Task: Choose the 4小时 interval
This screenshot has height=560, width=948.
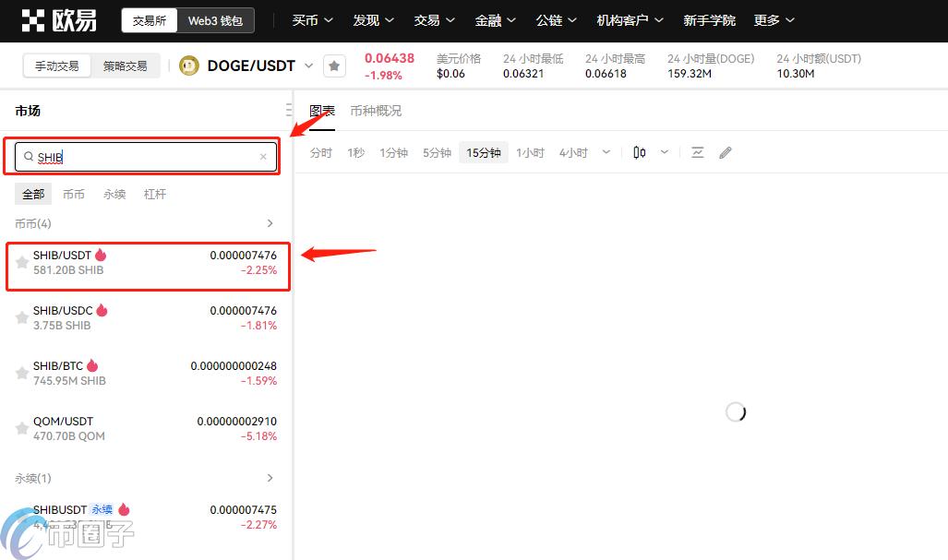Action: (573, 153)
